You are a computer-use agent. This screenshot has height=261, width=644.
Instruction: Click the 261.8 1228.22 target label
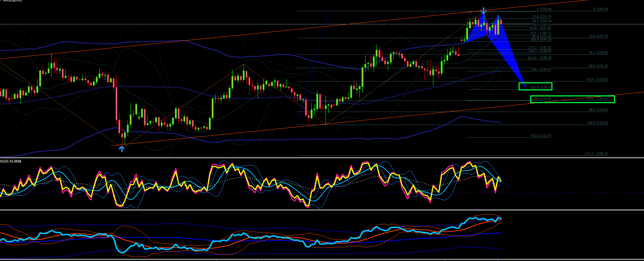tap(541, 88)
